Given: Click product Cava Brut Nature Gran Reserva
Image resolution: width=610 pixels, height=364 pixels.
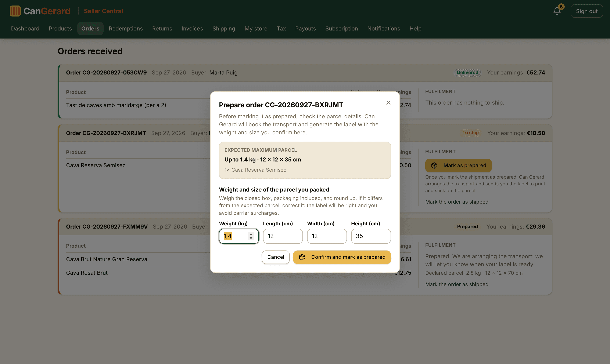Looking at the screenshot, I should [107, 259].
